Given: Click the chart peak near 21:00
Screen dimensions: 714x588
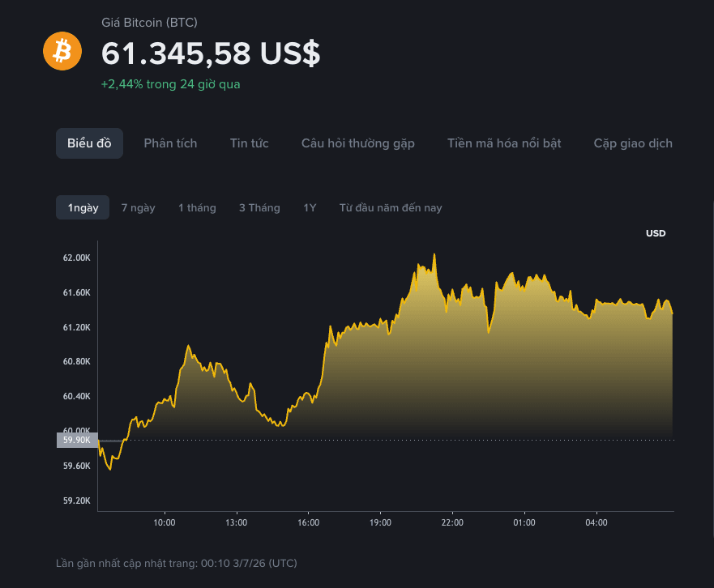Looking at the screenshot, I should click(x=434, y=254).
